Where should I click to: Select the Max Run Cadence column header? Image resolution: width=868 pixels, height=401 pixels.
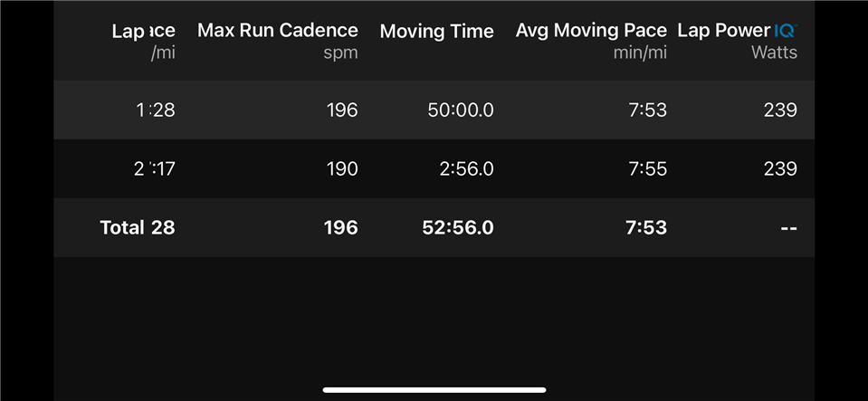pyautogui.click(x=277, y=31)
